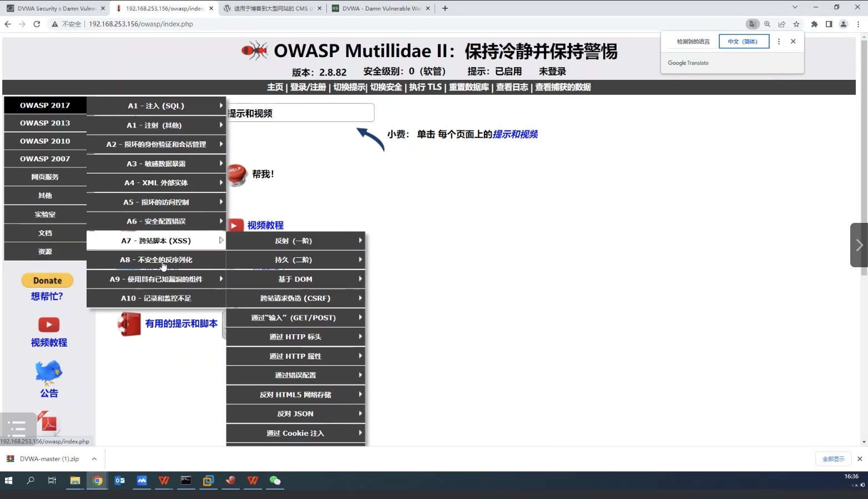Reload the page with the refresh icon
The width and height of the screenshot is (868, 499).
click(37, 24)
